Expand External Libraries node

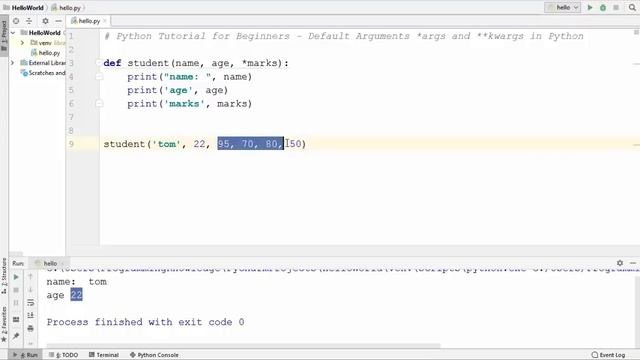pyautogui.click(x=13, y=63)
